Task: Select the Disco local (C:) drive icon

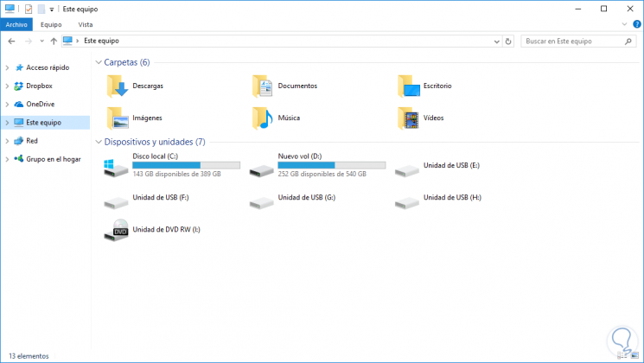Action: [x=116, y=168]
